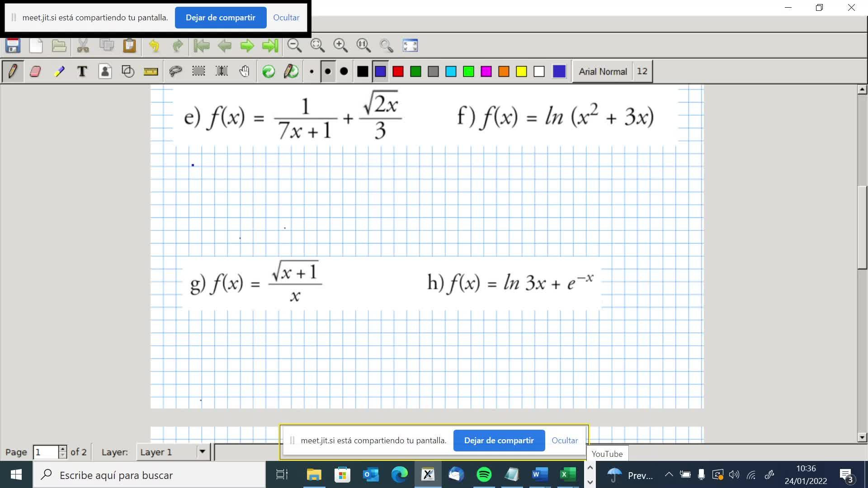This screenshot has width=868, height=488.
Task: Select the thick pen thickness dot
Action: (x=344, y=71)
